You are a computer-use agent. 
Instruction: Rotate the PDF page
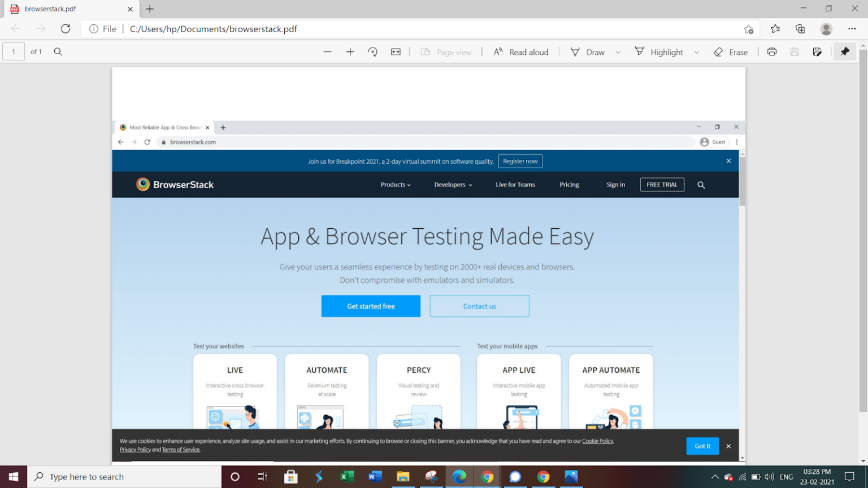[x=372, y=51]
